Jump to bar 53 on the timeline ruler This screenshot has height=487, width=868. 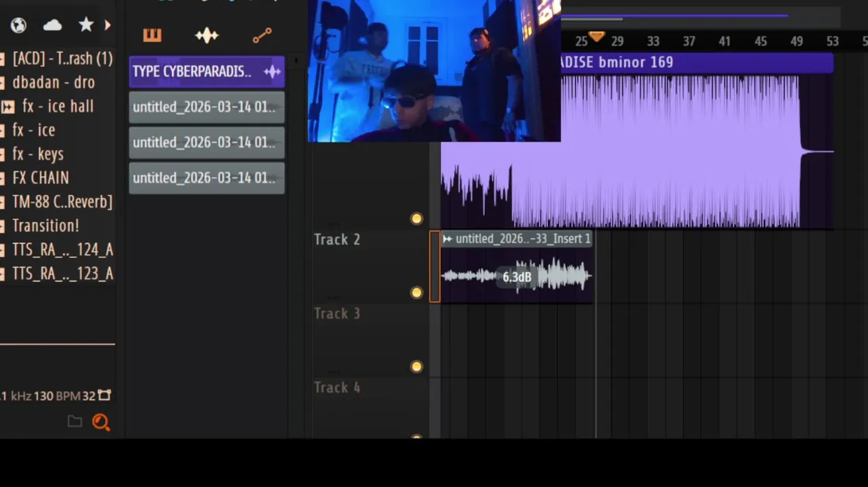pos(832,41)
